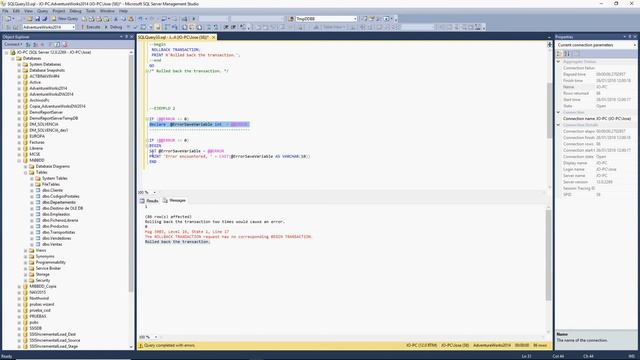The width and height of the screenshot is (640, 360).
Task: Click the Execute query button
Action: pyautogui.click(x=90, y=27)
